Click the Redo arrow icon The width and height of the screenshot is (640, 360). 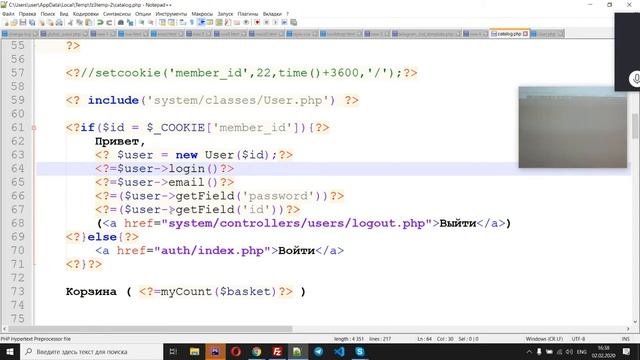tap(109, 22)
